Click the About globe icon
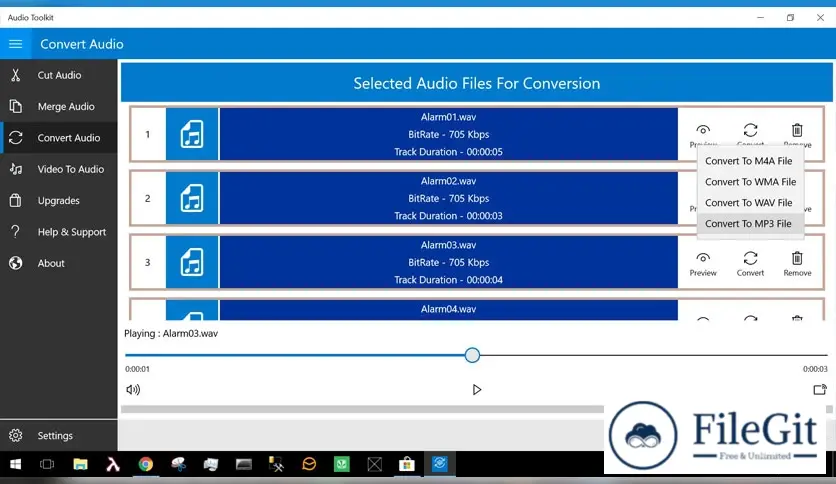Screen dimensions: 836x484 15,263
